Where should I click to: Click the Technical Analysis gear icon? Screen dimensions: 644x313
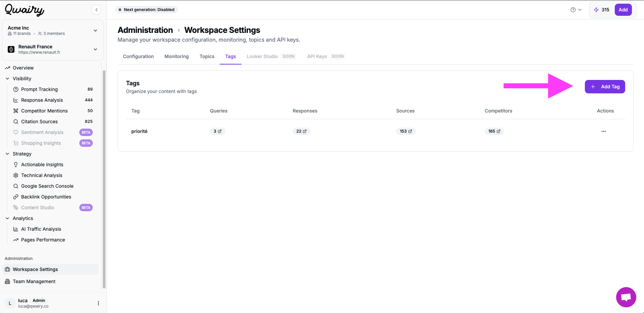16,175
